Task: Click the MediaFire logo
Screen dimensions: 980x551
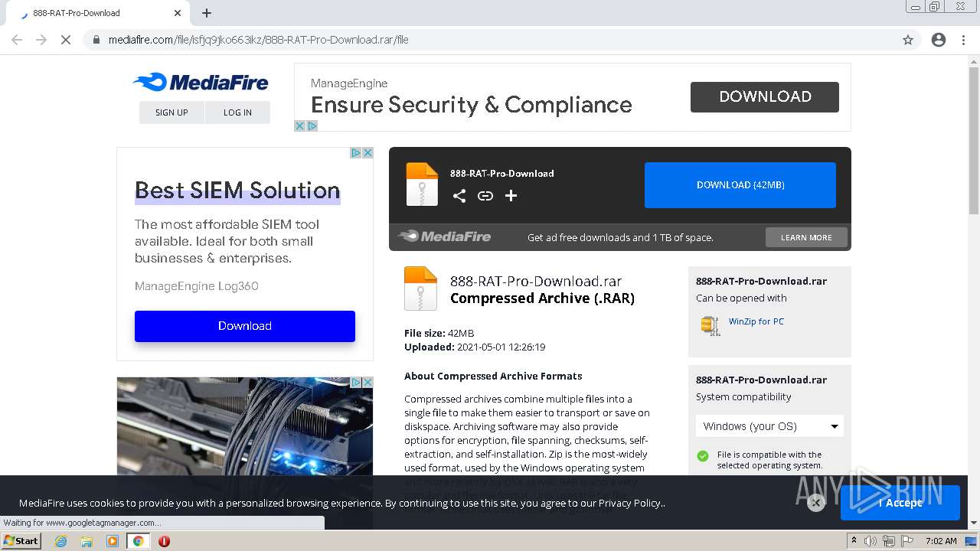Action: pyautogui.click(x=201, y=82)
